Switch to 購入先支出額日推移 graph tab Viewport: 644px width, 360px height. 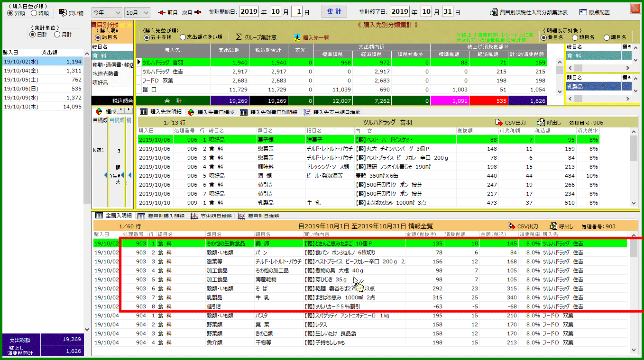point(331,112)
